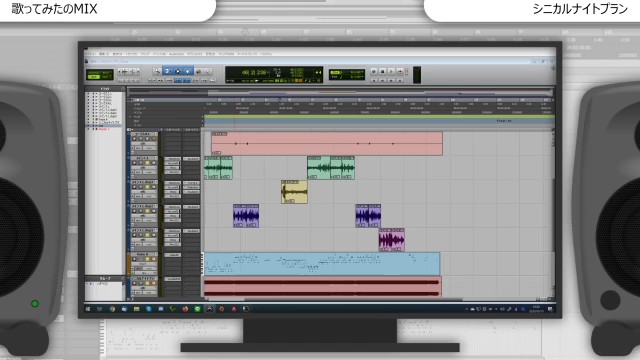Open the Windows Start menu
The image size is (640, 360).
[88, 309]
